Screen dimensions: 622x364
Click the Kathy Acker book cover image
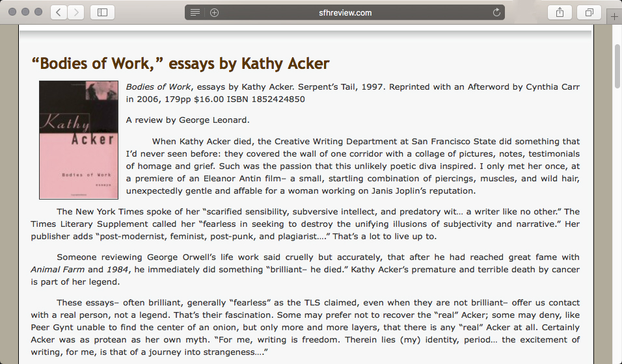(78, 140)
